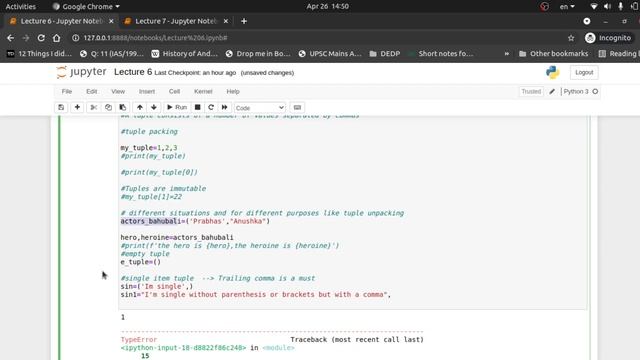Open the Insert menu

coord(147,91)
